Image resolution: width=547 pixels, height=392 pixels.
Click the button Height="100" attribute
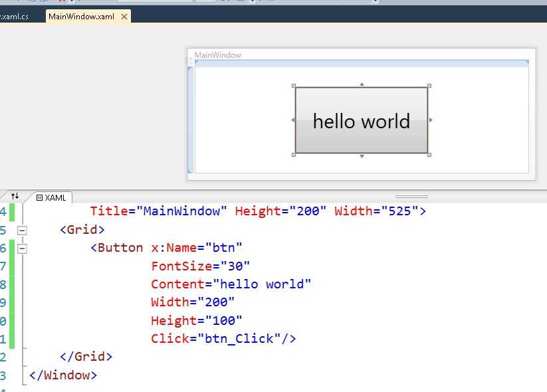[197, 320]
